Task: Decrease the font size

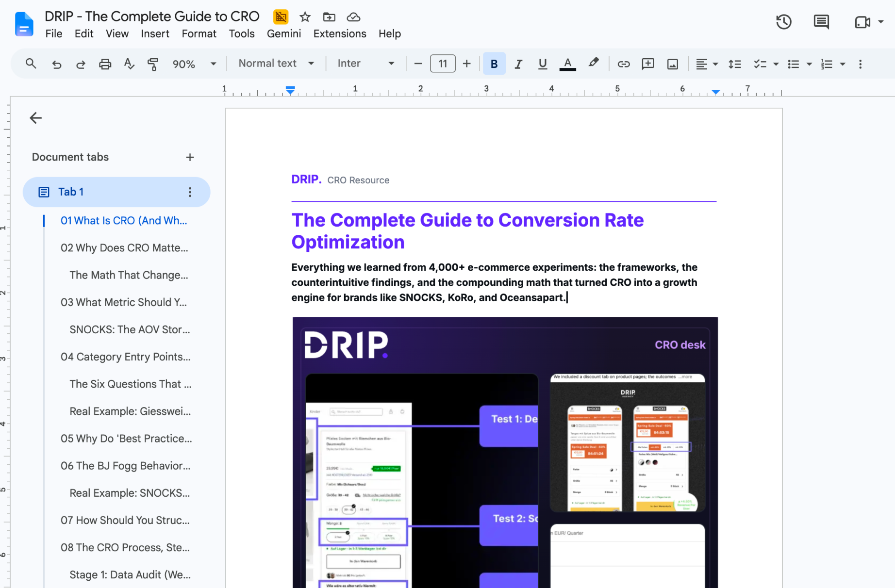Action: [418, 64]
